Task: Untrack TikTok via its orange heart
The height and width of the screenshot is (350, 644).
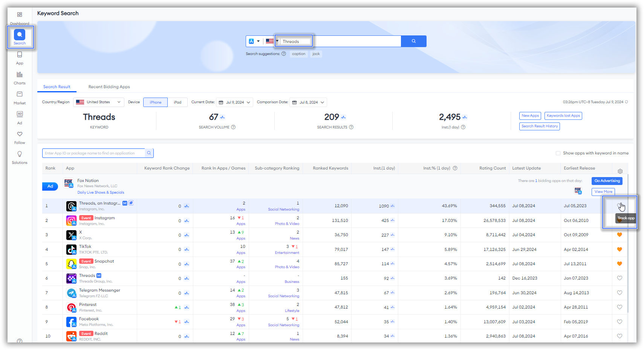Action: click(x=620, y=249)
